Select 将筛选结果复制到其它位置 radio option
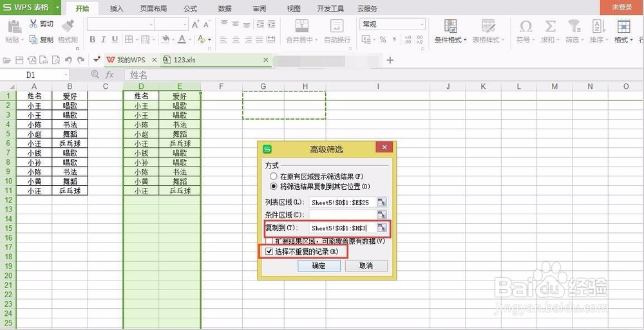 click(x=274, y=187)
